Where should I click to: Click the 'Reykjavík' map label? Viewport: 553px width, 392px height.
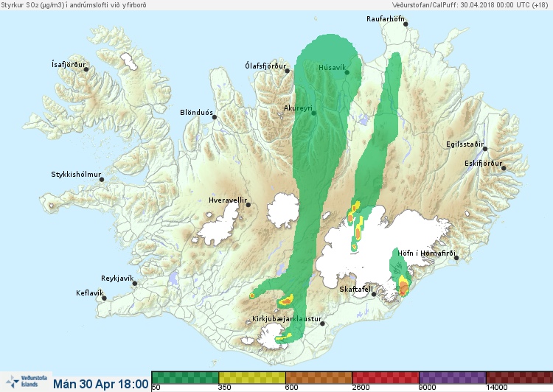coord(117,279)
